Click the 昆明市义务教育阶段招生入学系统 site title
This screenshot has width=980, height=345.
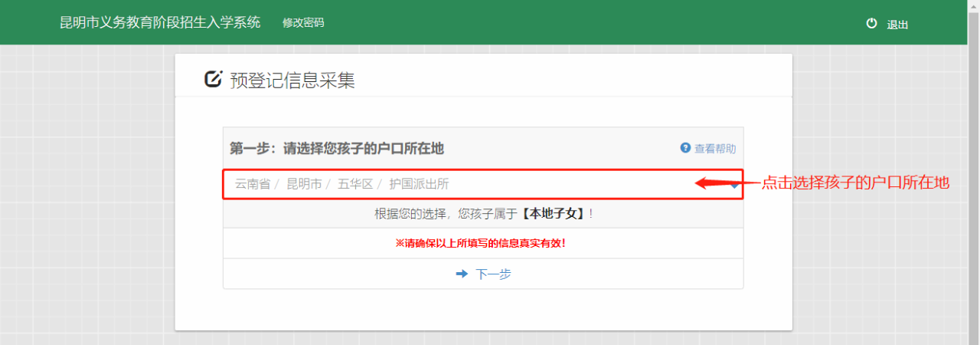click(160, 22)
